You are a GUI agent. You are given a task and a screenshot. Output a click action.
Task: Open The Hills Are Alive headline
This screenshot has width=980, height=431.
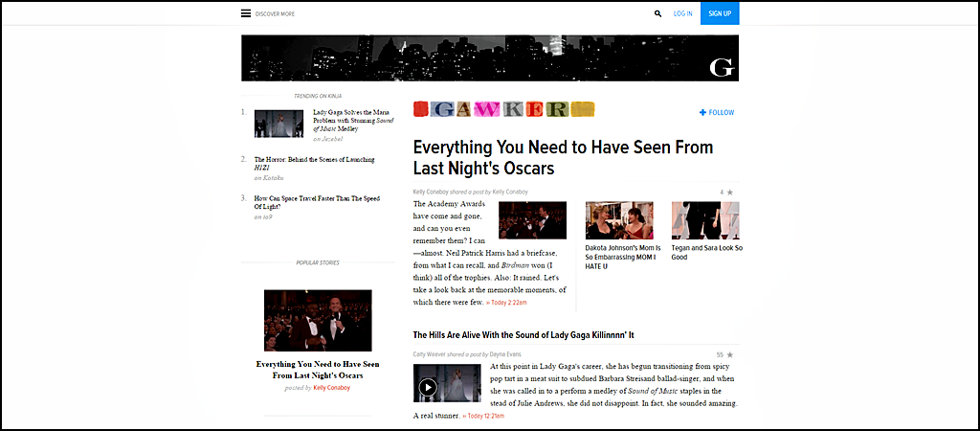pyautogui.click(x=523, y=335)
